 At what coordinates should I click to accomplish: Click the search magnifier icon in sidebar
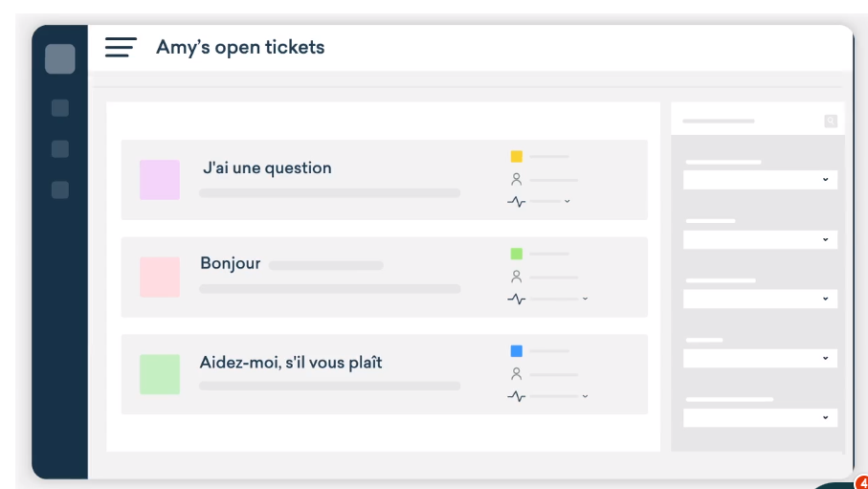tap(831, 122)
